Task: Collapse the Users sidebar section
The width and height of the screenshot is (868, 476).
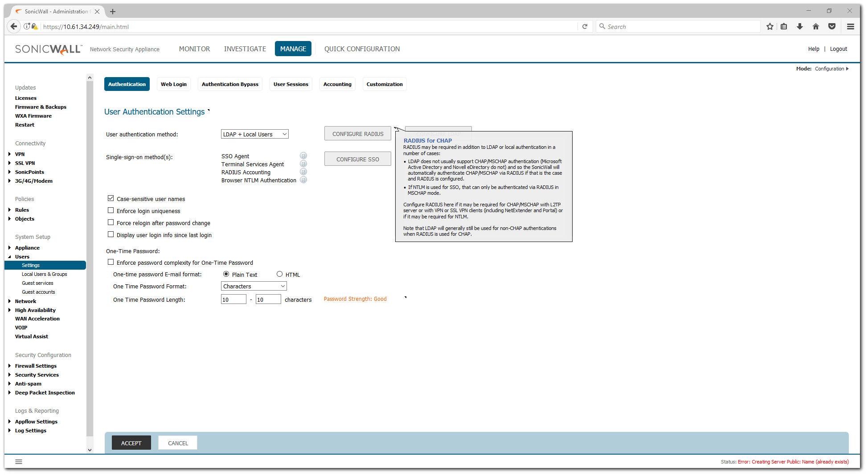Action: (x=9, y=257)
